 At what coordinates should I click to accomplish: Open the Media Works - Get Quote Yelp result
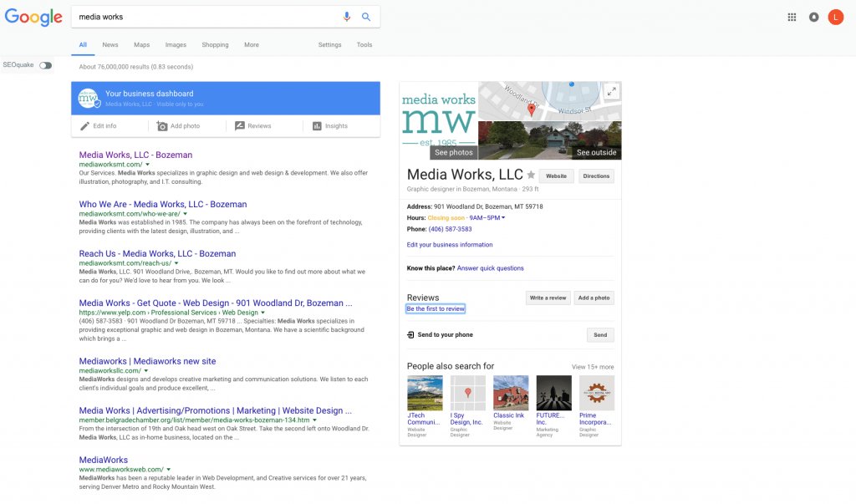(x=216, y=303)
